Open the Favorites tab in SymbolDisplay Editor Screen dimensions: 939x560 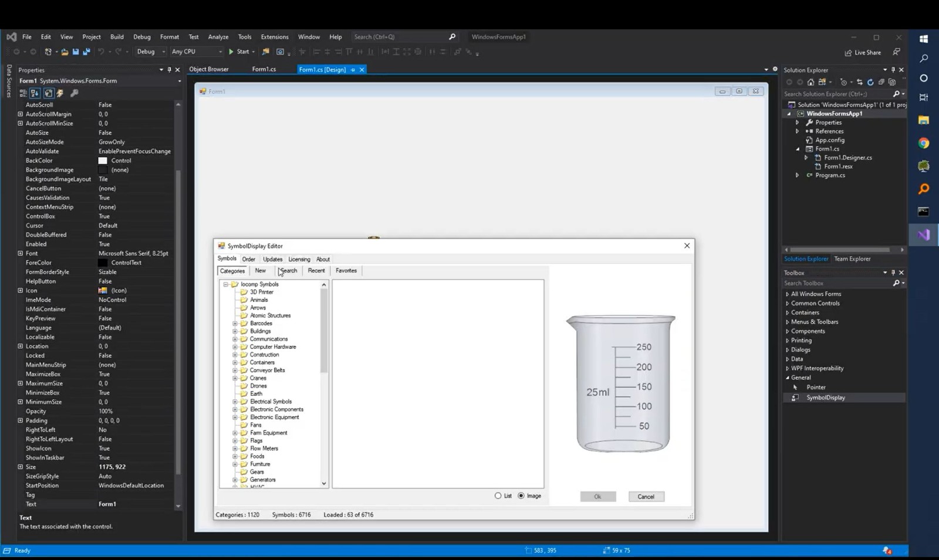coord(346,271)
